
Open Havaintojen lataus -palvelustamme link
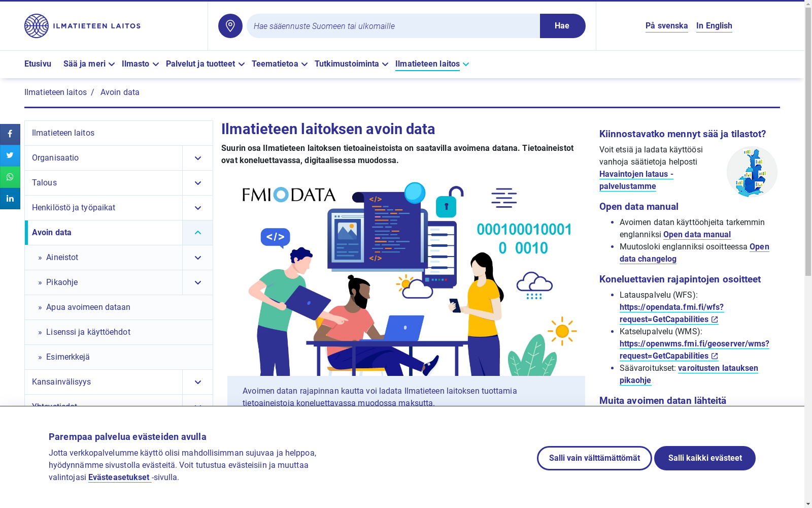pyautogui.click(x=636, y=180)
